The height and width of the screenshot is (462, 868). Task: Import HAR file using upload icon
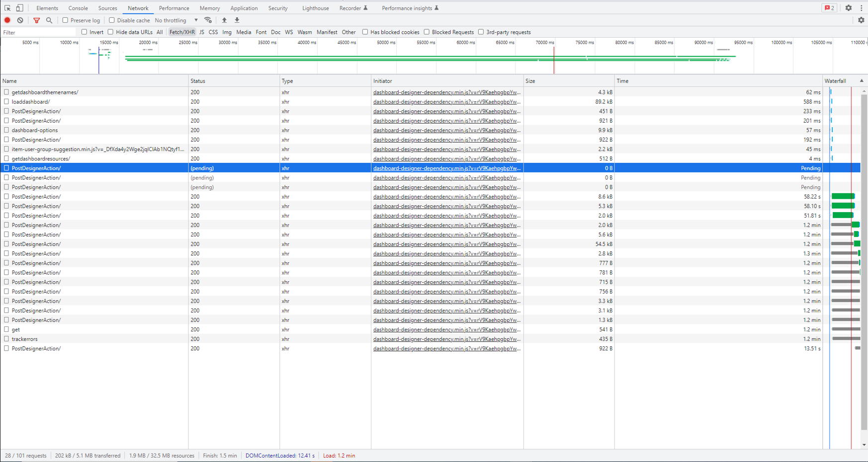click(x=224, y=20)
